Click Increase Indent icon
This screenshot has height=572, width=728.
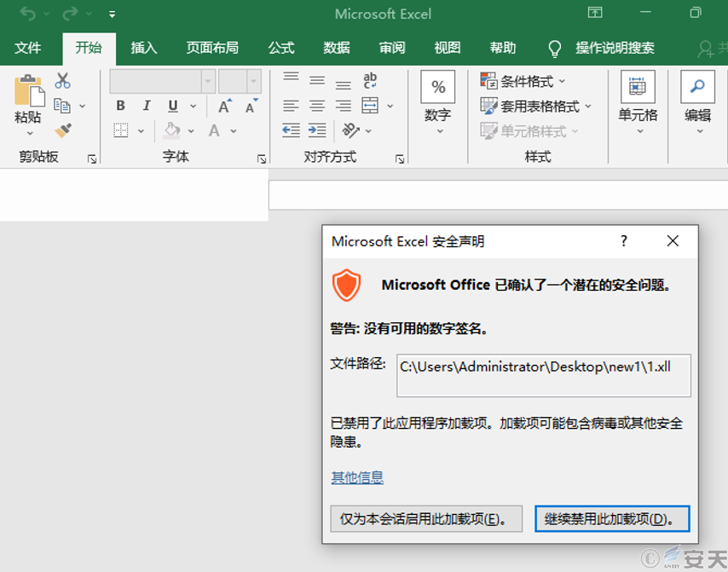pos(317,130)
